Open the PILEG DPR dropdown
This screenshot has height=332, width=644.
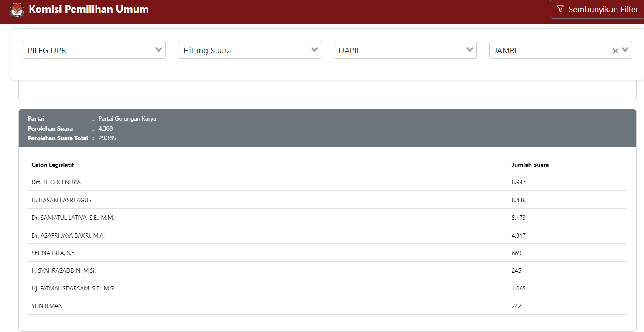94,50
